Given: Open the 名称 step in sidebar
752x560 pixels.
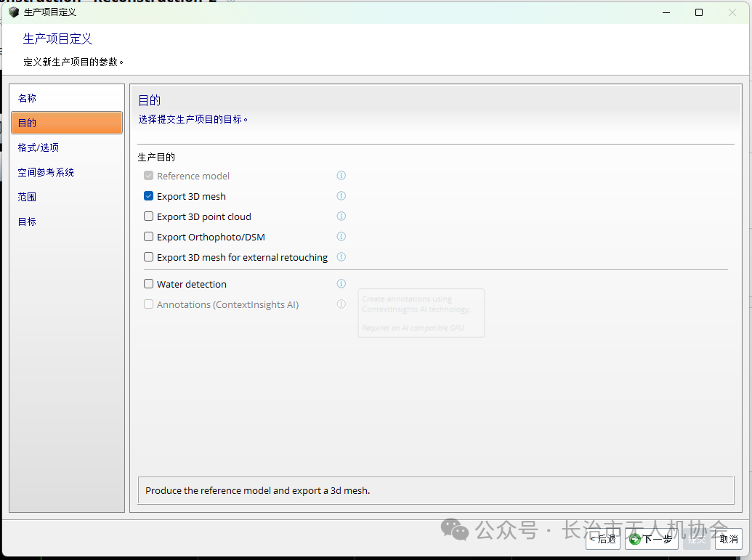Looking at the screenshot, I should pyautogui.click(x=67, y=98).
